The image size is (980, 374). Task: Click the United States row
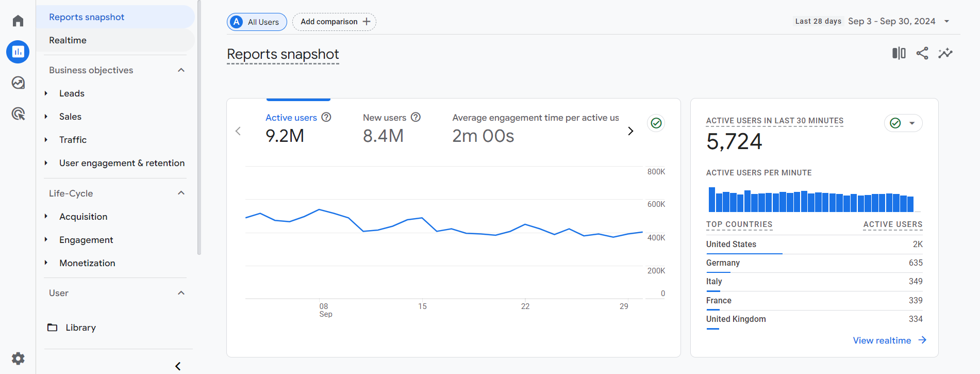coord(814,245)
